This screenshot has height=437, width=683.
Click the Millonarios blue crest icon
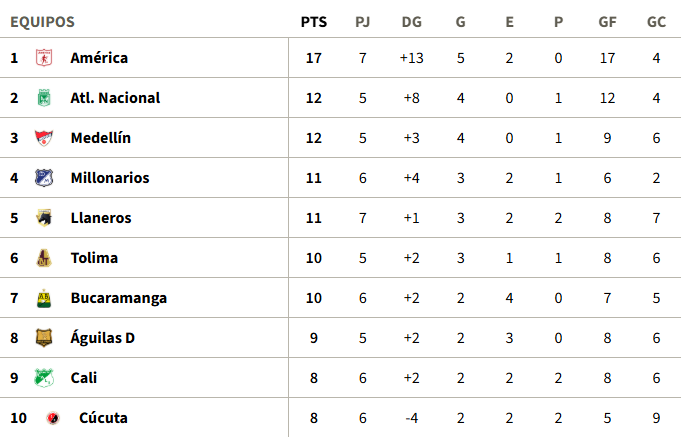[44, 178]
